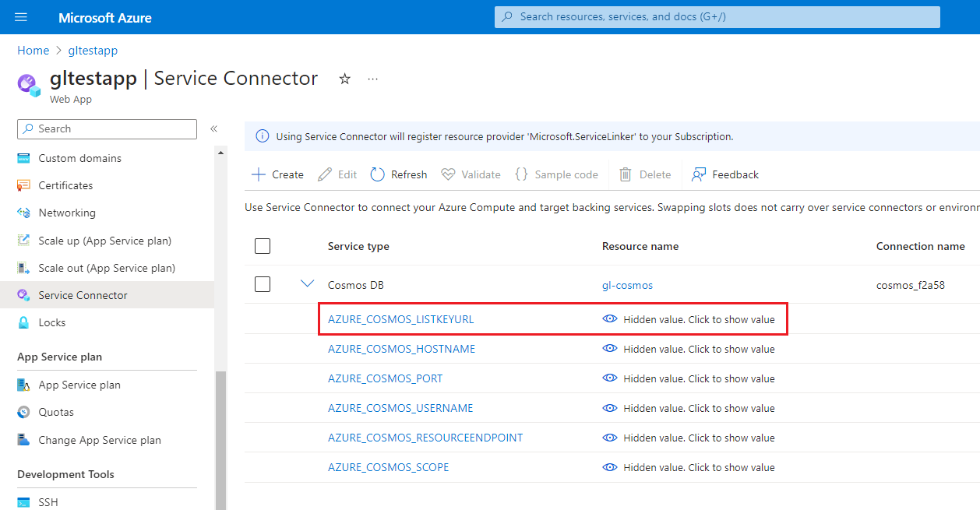Click the favorite star icon

coord(345,79)
